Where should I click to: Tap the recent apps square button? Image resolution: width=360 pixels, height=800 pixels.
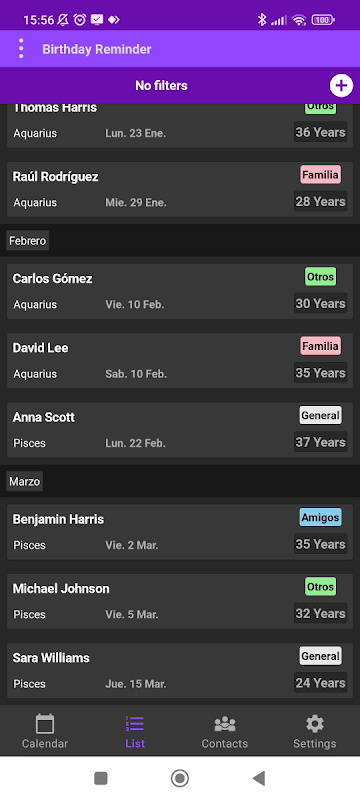[x=100, y=778]
